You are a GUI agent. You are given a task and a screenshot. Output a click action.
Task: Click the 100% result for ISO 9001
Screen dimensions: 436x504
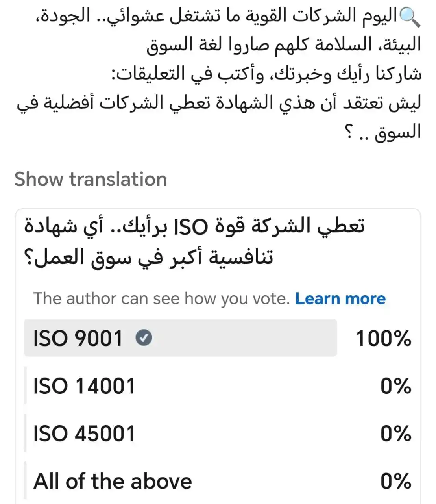click(383, 338)
